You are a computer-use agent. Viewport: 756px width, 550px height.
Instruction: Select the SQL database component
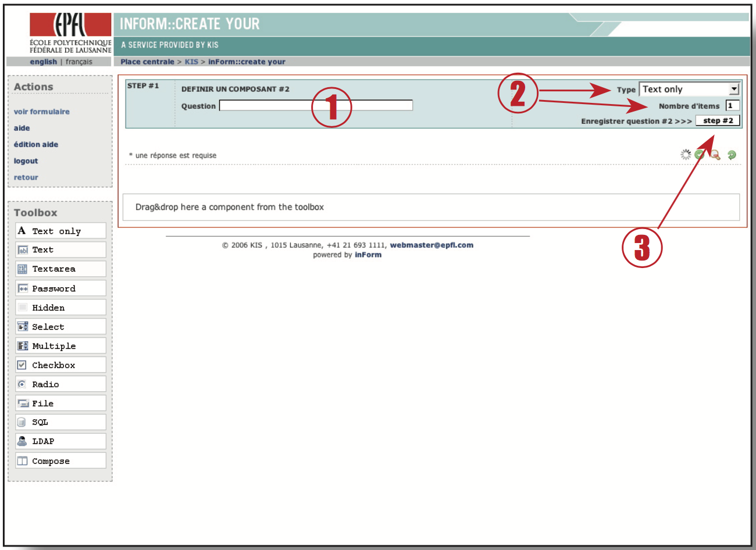60,422
